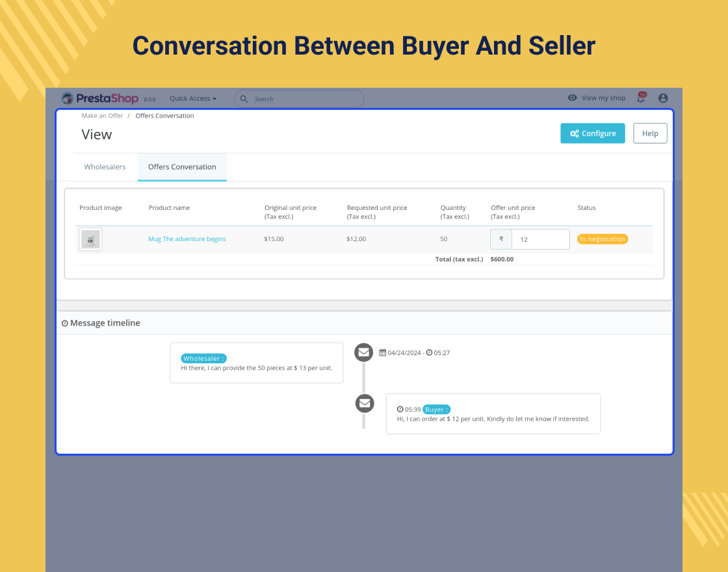Click the 8.0.0 version label

(x=149, y=99)
